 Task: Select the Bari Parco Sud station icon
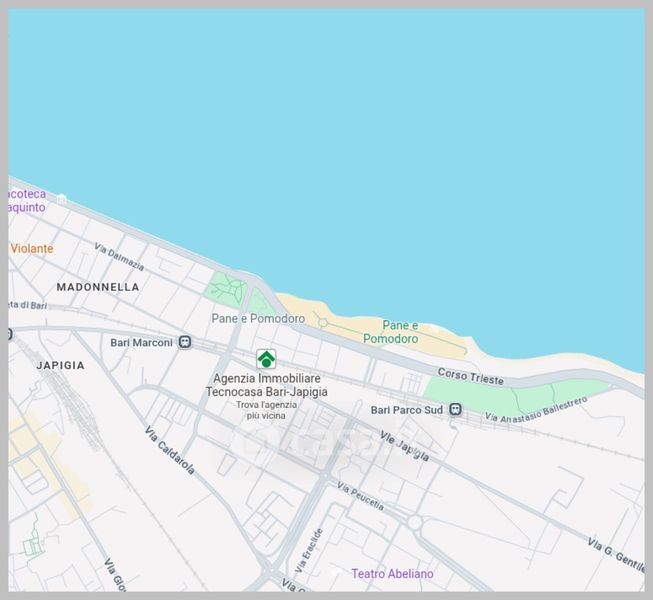(x=455, y=409)
